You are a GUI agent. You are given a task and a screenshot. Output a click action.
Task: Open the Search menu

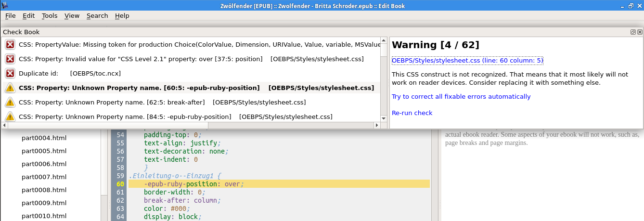[x=97, y=15]
